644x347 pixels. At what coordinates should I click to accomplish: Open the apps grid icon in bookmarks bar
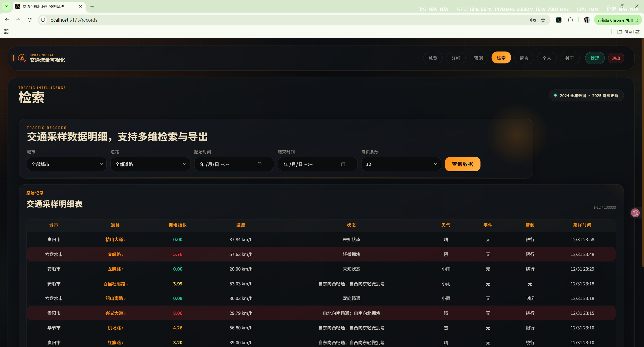pos(6,31)
